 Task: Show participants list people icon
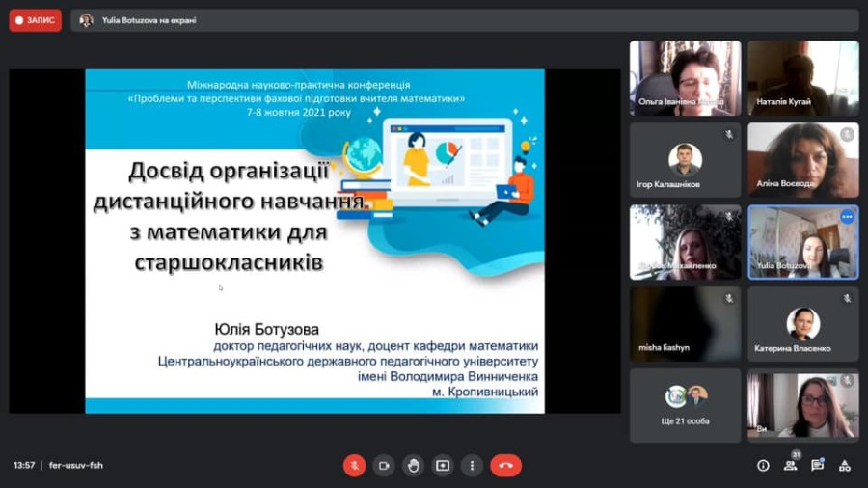[x=790, y=466]
